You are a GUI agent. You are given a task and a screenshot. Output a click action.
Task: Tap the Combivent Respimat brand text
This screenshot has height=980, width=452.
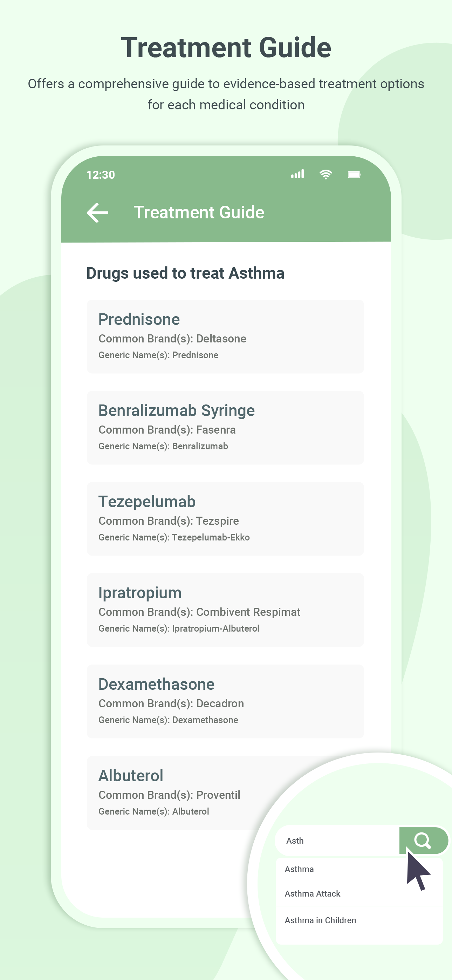248,612
